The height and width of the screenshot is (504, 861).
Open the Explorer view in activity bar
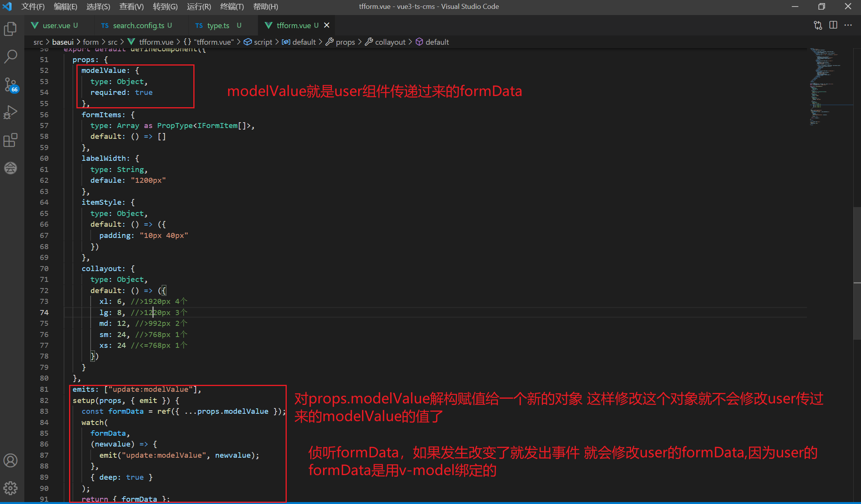pyautogui.click(x=10, y=29)
